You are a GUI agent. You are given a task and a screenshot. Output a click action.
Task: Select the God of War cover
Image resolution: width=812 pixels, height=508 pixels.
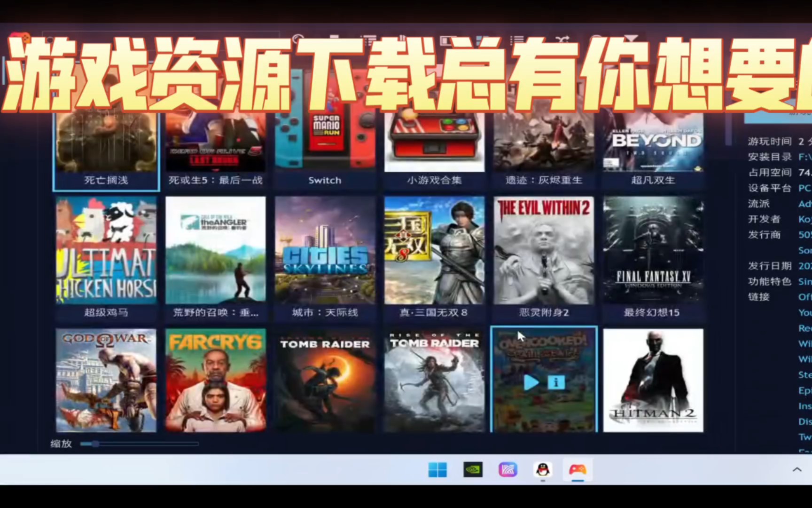[x=106, y=380]
